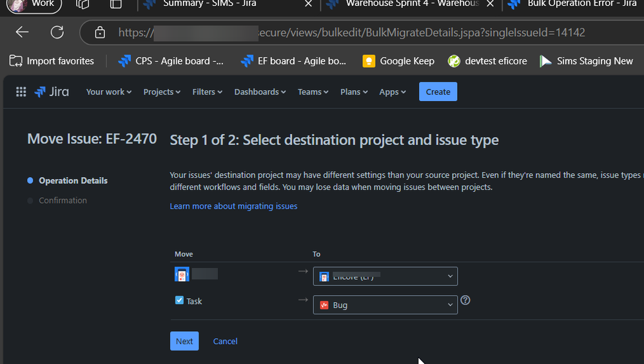Click the Create button
Image resolution: width=644 pixels, height=364 pixels.
438,91
